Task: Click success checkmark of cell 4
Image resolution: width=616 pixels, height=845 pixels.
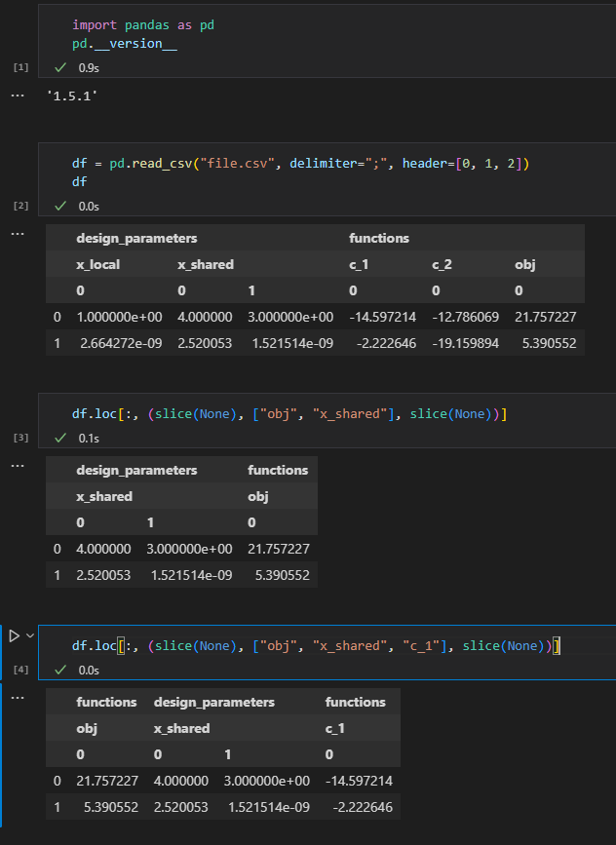Action: 60,670
